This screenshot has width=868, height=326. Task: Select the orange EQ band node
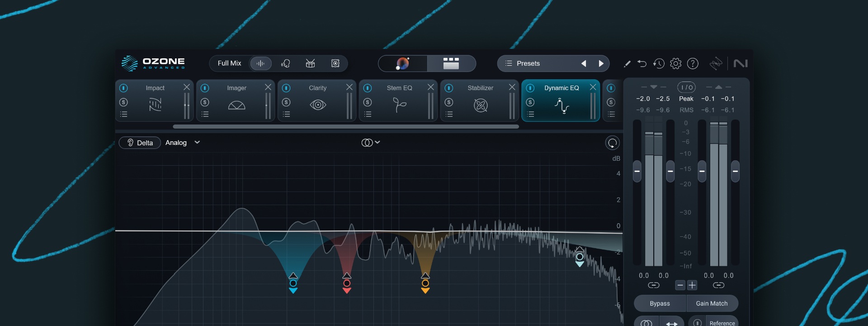[425, 283]
